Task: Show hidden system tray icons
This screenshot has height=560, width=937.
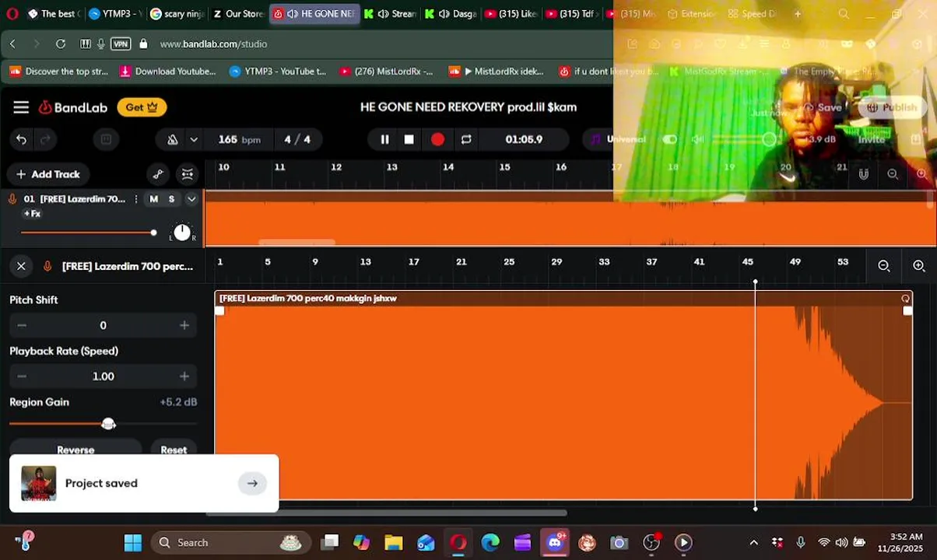Action: [753, 543]
